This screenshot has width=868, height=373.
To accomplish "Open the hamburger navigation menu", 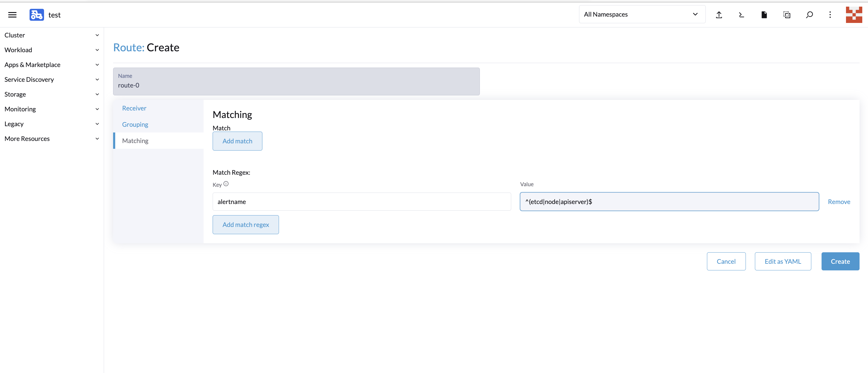I will tap(12, 15).
